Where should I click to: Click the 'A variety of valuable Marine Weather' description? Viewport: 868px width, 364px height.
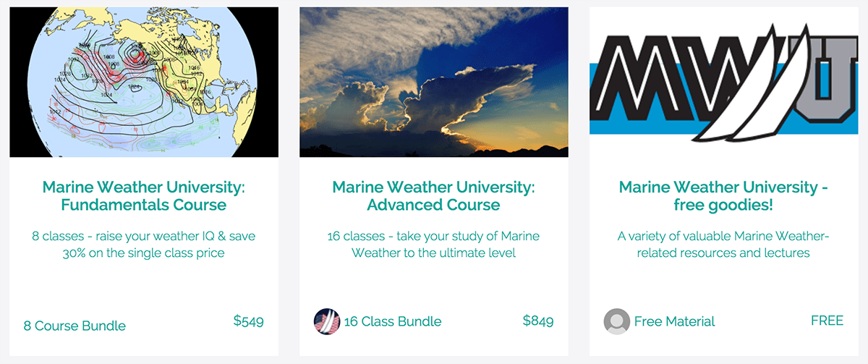coord(723,245)
